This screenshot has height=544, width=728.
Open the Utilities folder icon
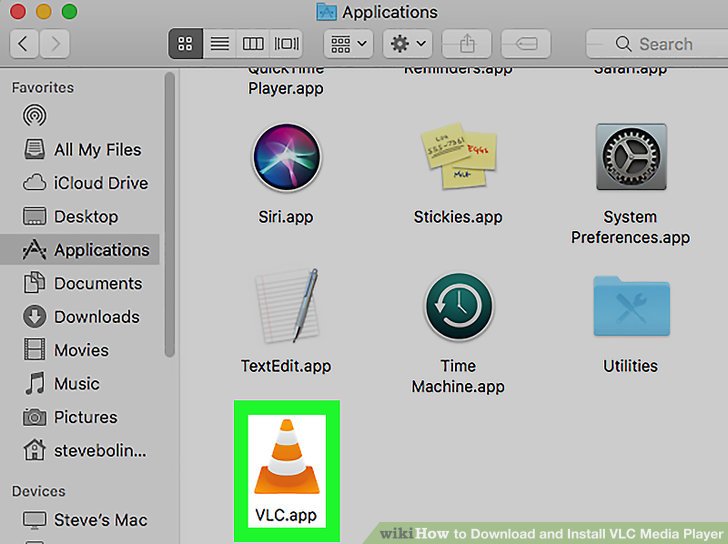pos(631,306)
